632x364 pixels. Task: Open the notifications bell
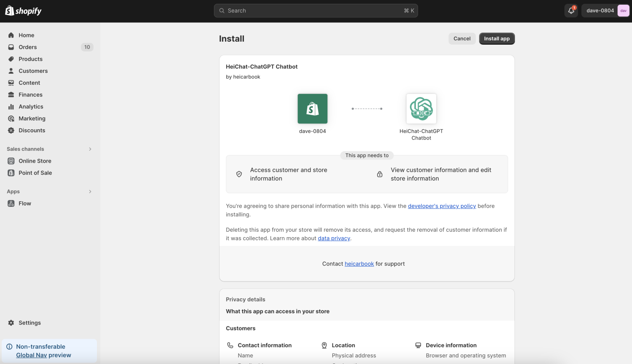coord(571,11)
